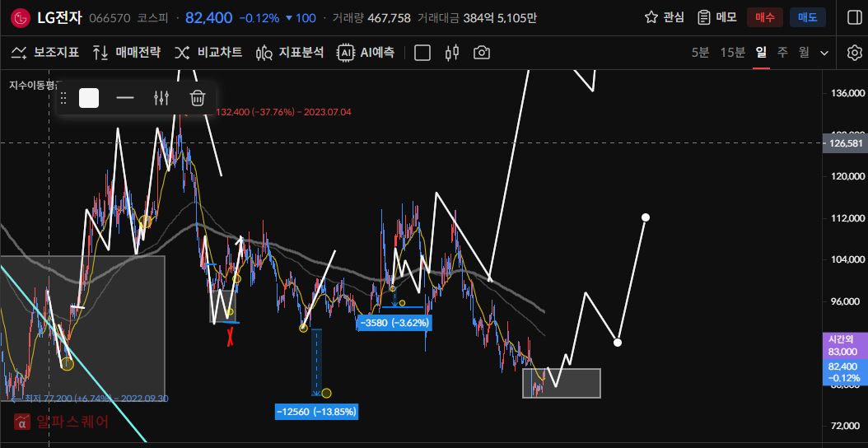Click the -3580 (-3.62%) measurement label
Image resolution: width=868 pixels, height=448 pixels.
pyautogui.click(x=394, y=323)
